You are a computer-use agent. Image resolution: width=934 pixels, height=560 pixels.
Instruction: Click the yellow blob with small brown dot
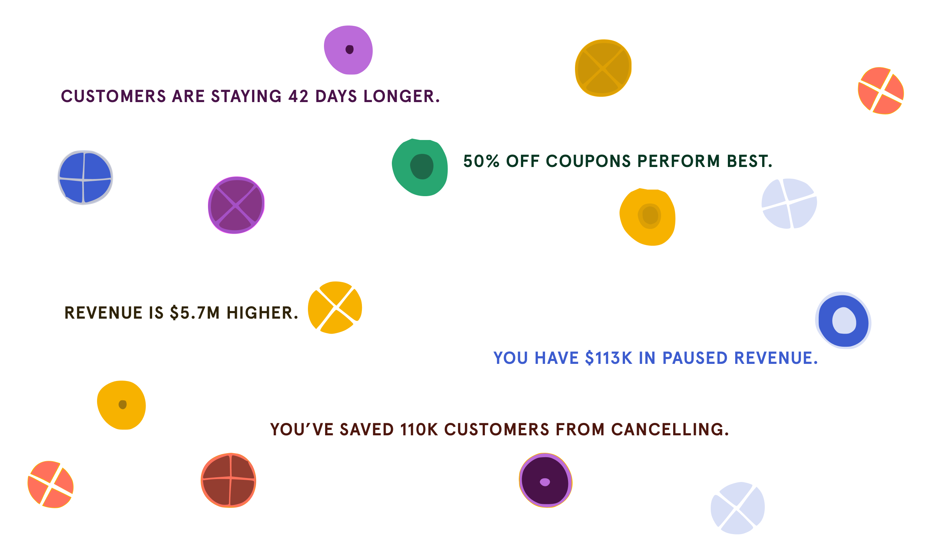[121, 405]
